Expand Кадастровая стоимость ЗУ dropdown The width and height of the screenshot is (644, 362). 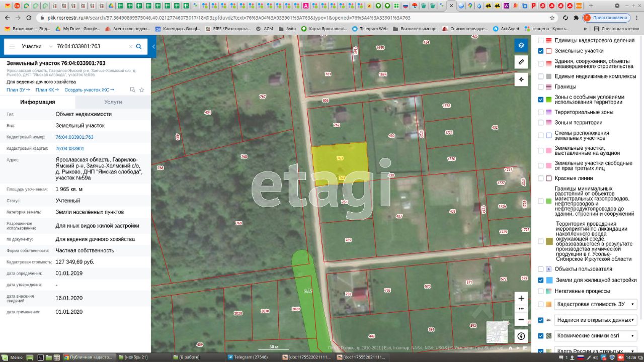point(595,304)
